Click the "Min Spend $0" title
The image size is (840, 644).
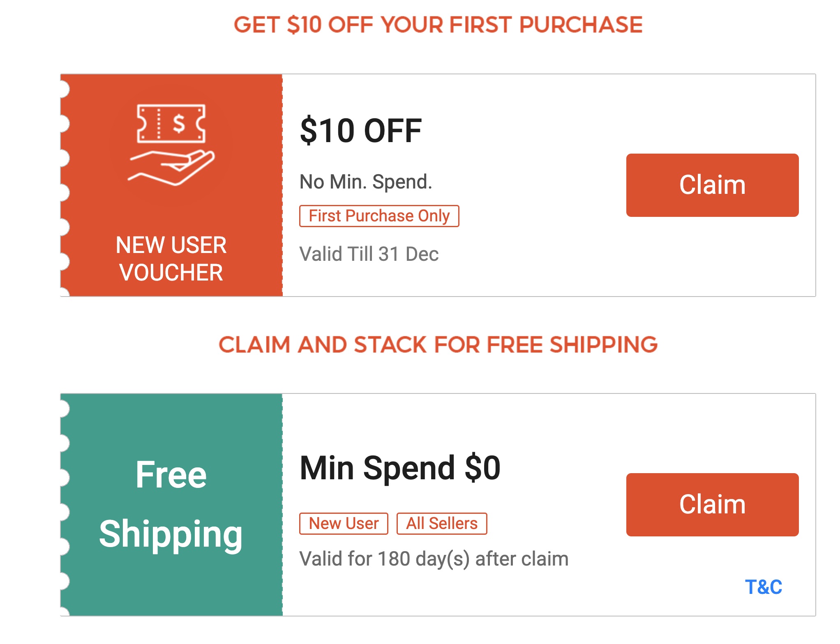click(x=400, y=468)
